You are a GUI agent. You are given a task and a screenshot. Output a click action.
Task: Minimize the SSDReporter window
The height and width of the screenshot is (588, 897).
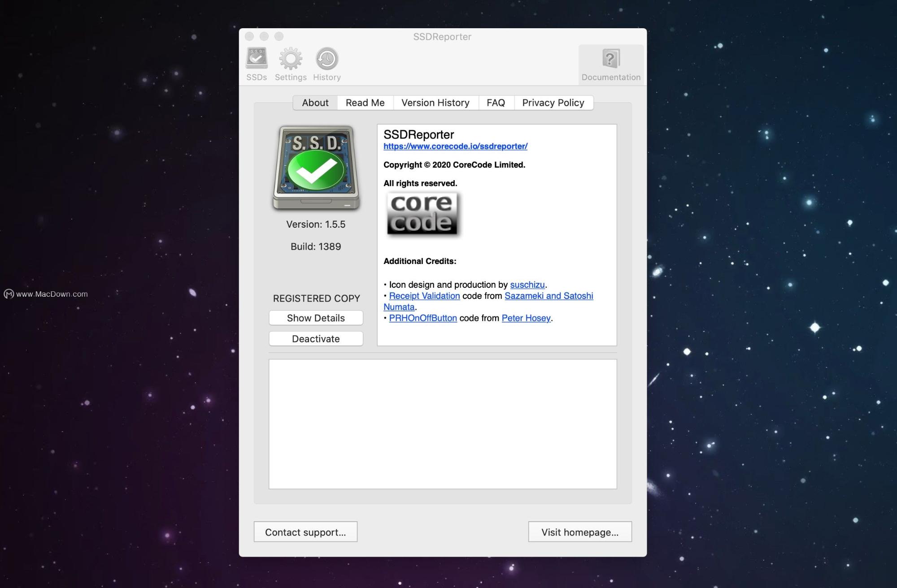[x=264, y=36]
